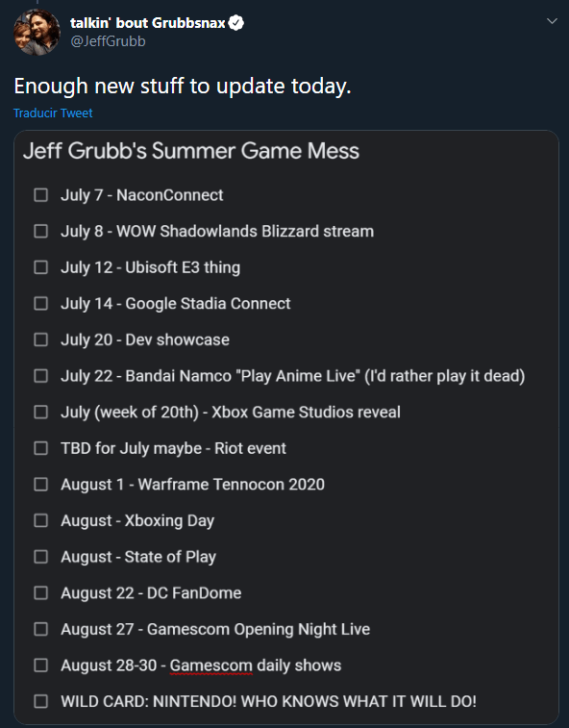The width and height of the screenshot is (569, 728).
Task: Open the @JeffGrubb handle link
Action: (108, 41)
